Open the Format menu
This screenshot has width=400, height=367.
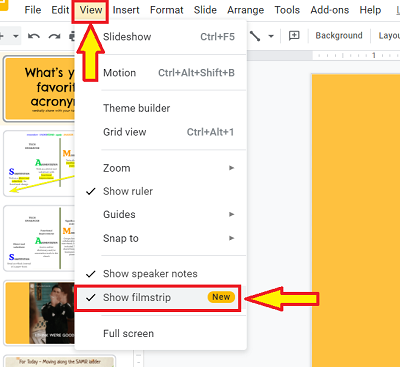pos(166,10)
